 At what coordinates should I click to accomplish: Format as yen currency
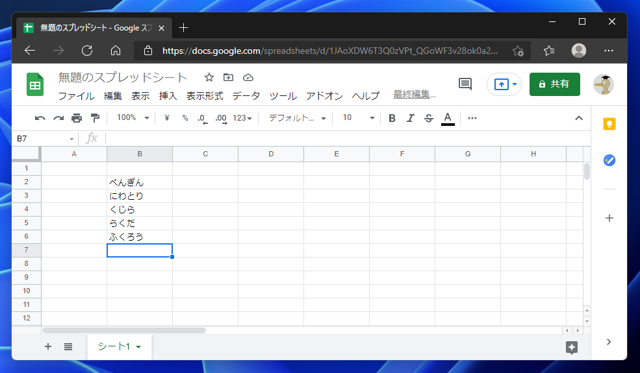167,118
